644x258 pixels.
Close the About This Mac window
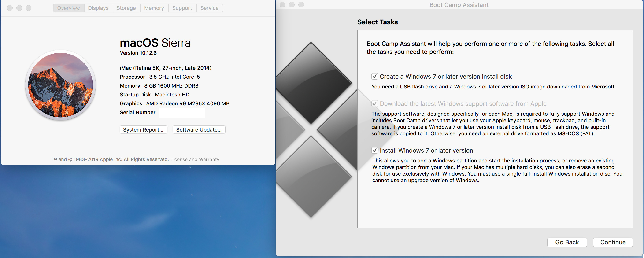pyautogui.click(x=10, y=8)
